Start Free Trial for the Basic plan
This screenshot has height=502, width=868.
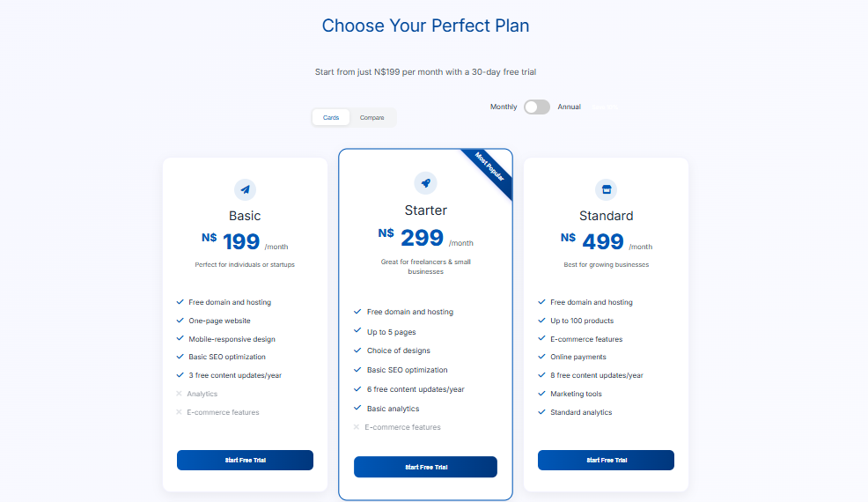point(245,460)
